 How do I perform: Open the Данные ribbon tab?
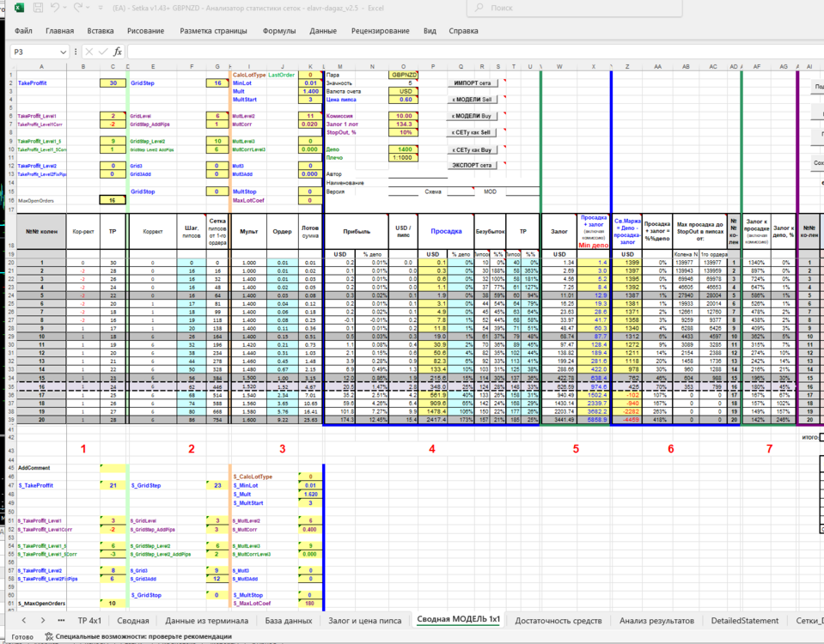323,31
